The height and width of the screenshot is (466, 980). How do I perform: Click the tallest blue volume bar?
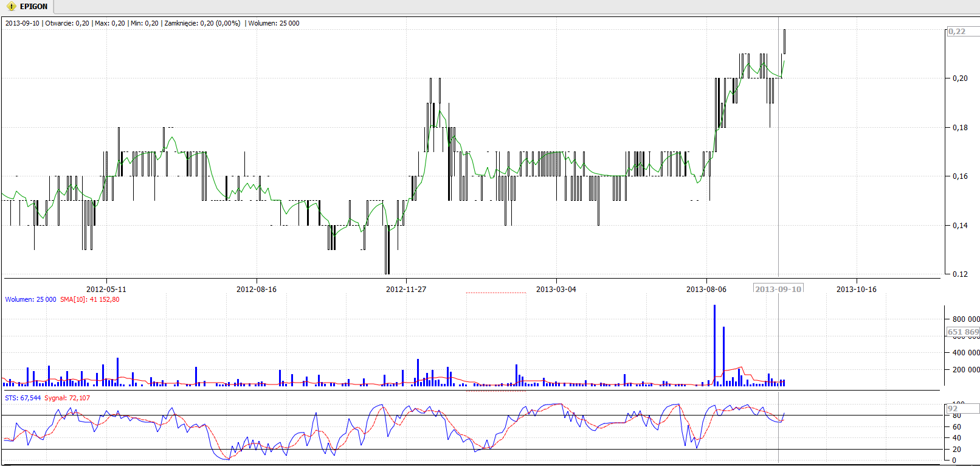pos(714,347)
